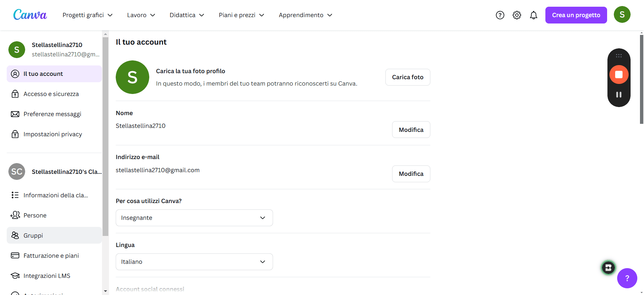Screen dimensions: 644x295
Task: Open Preferenze messaggi section
Action: click(54, 114)
